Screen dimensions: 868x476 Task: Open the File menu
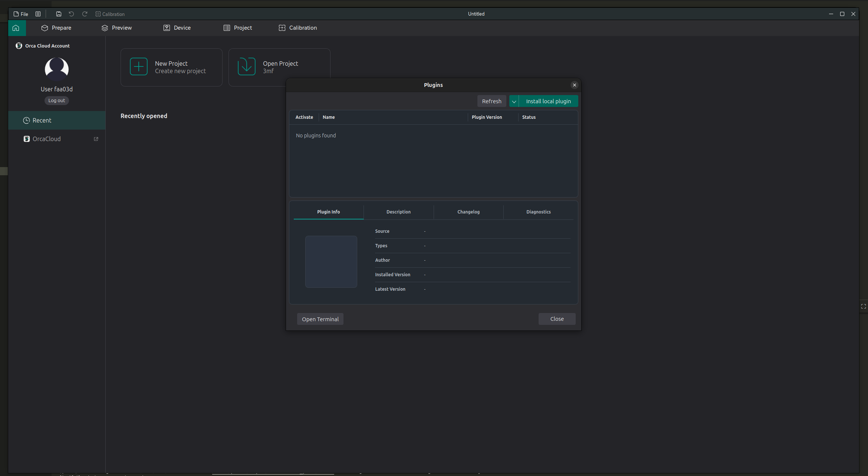point(21,14)
